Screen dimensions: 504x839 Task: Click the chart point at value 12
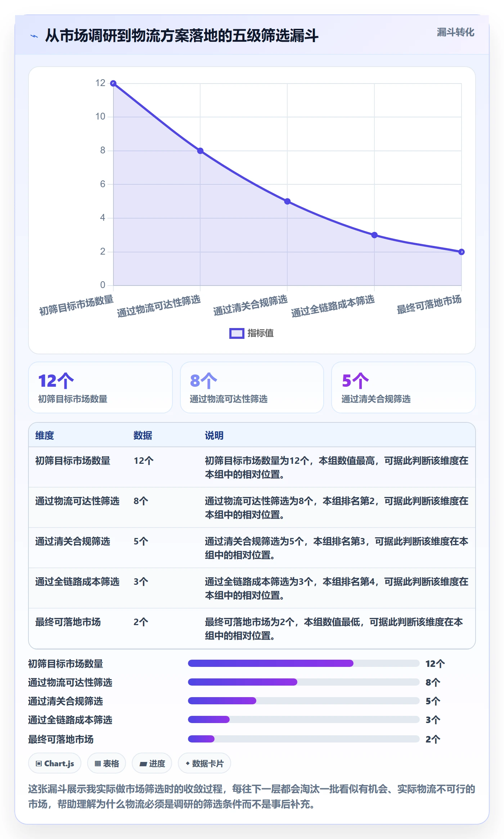point(113,84)
